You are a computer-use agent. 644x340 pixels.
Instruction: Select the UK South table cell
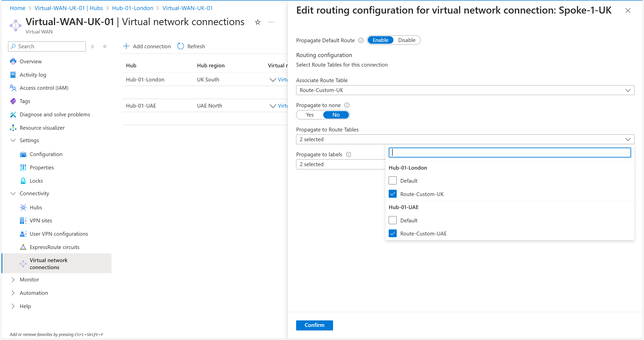click(x=208, y=80)
